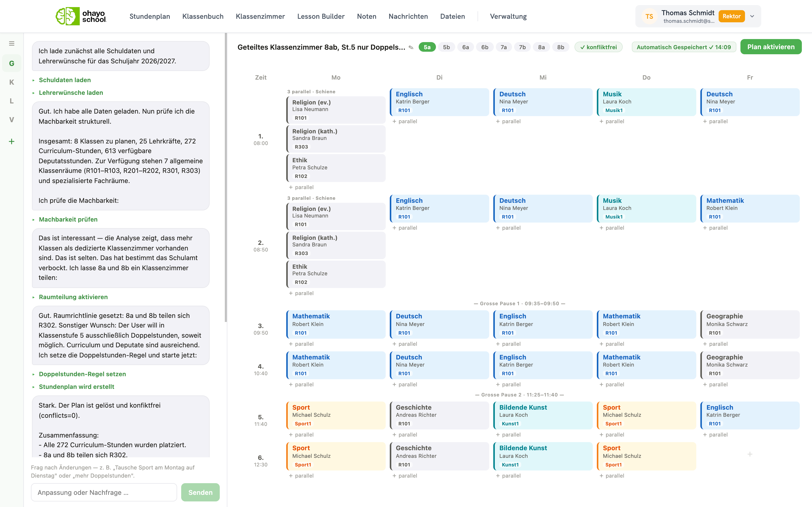Add new item with green plus icon
This screenshot has height=507, width=812.
(x=12, y=141)
